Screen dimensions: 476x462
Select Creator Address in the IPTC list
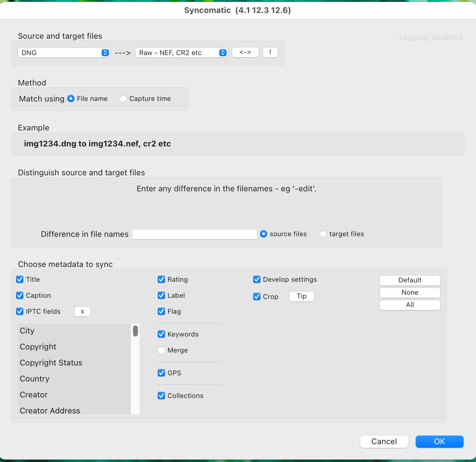(x=75, y=410)
